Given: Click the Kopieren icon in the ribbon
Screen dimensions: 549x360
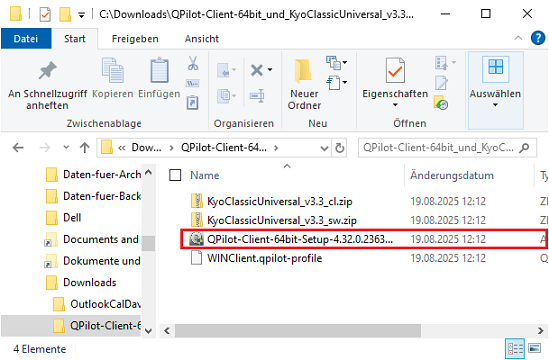Looking at the screenshot, I should tap(112, 70).
